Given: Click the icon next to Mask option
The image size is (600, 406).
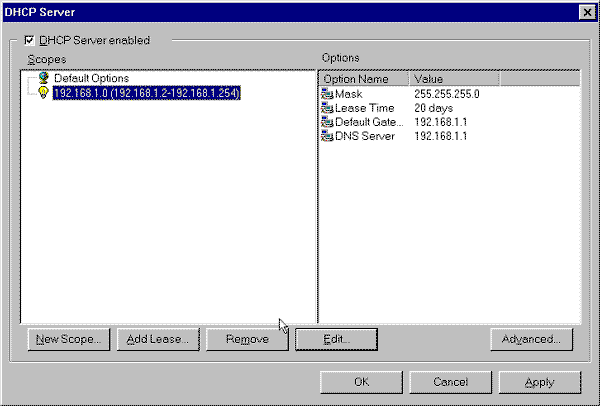Looking at the screenshot, I should click(327, 94).
